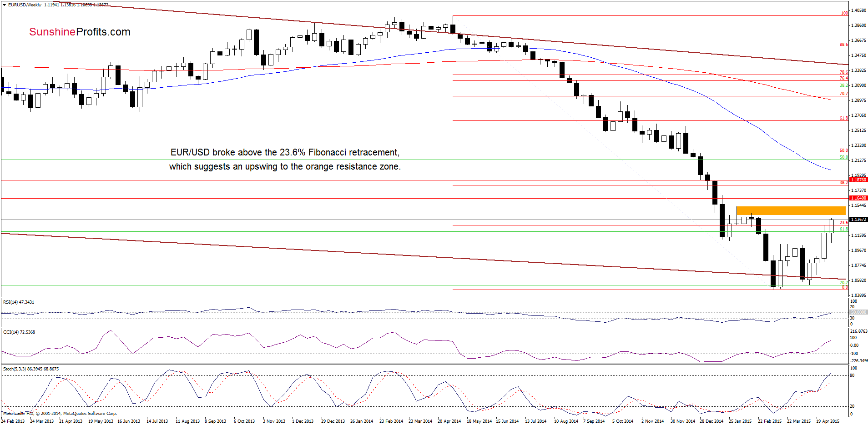Screen dimensions: 868x425
Task: Click the 1 Dec 2013 date label
Action: click(x=303, y=421)
